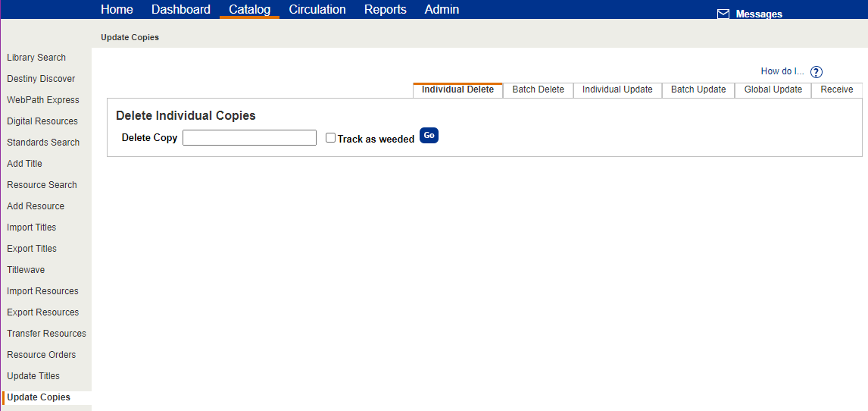The image size is (868, 411).
Task: Open Export Titles in sidebar
Action: [x=32, y=249]
